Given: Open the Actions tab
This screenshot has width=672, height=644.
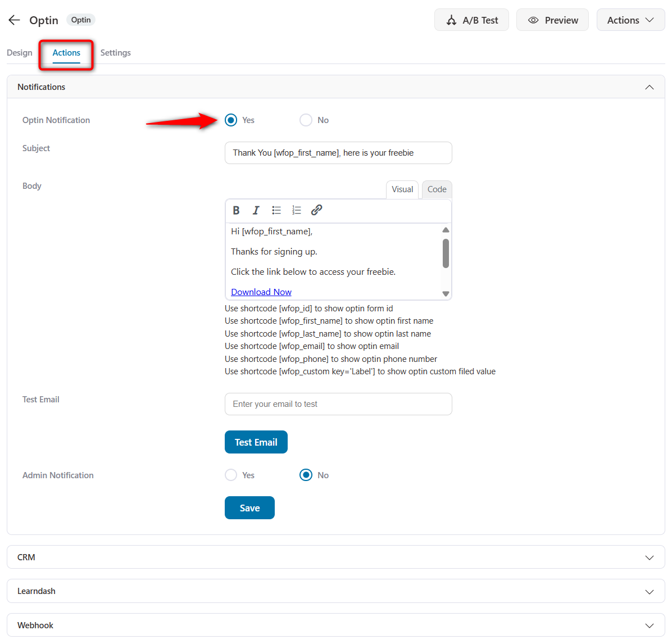Looking at the screenshot, I should [x=66, y=53].
